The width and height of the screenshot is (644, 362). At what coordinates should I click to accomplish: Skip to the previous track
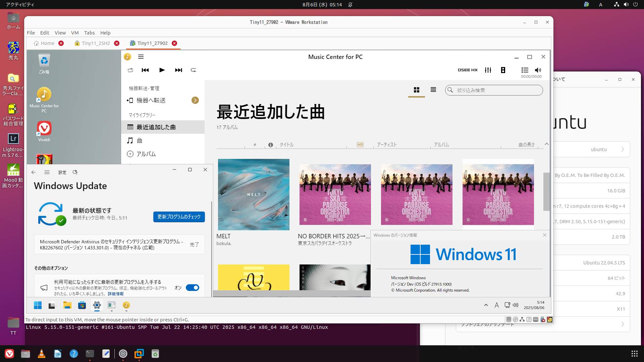click(145, 70)
